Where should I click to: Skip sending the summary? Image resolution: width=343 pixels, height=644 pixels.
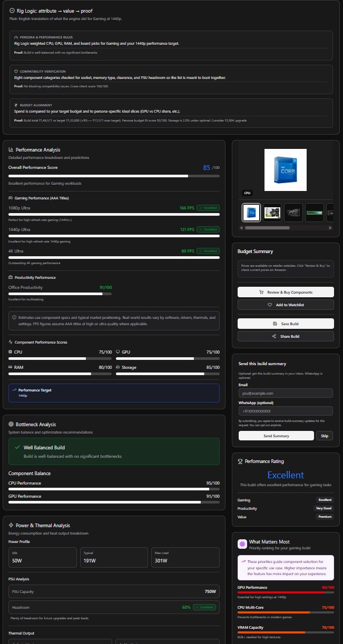(325, 436)
